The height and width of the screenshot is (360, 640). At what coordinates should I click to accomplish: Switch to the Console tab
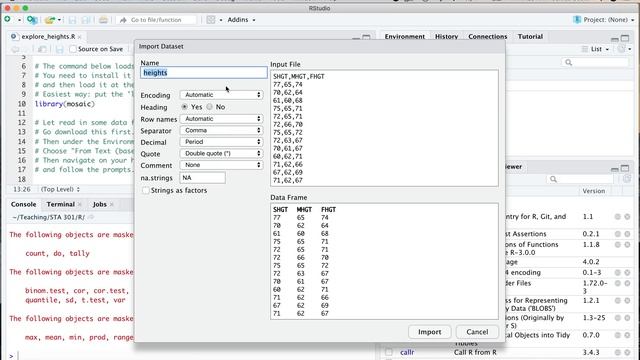click(x=24, y=204)
